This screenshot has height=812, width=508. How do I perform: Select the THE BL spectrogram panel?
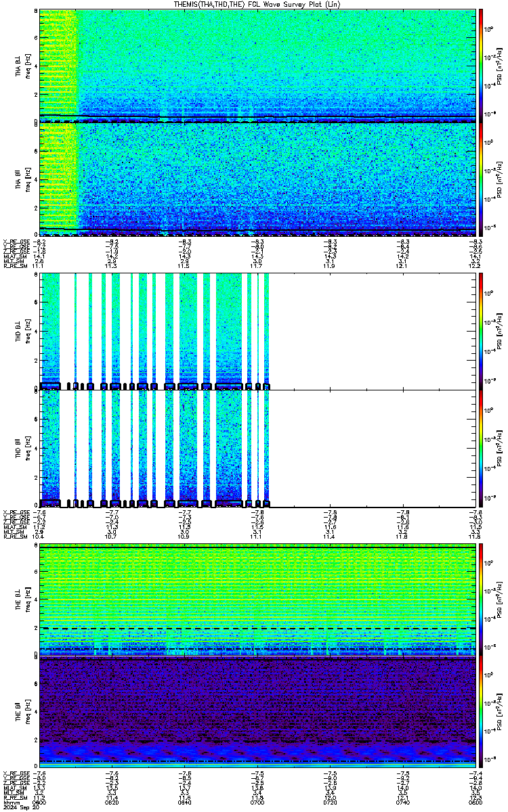(x=257, y=600)
